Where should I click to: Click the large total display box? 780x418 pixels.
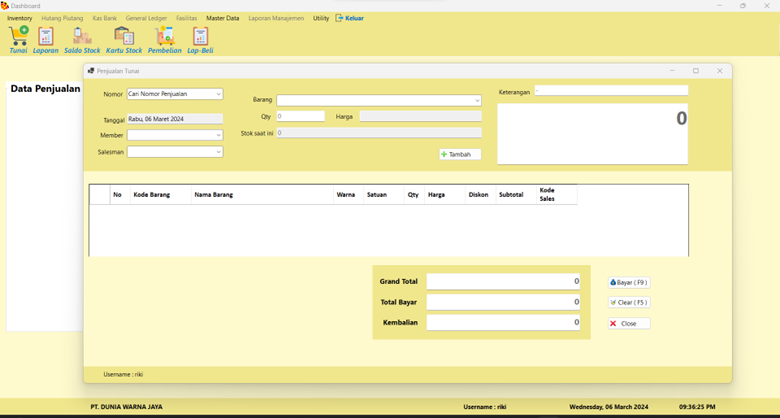tap(592, 133)
